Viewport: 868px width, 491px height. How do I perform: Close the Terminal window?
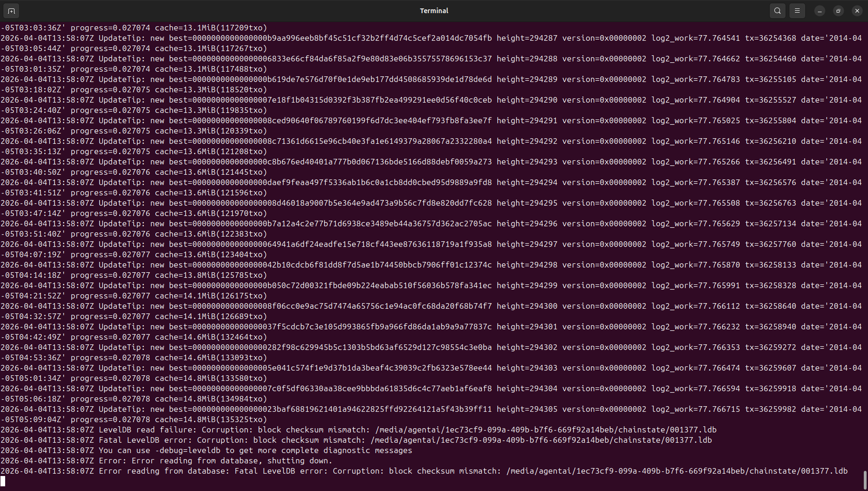tap(857, 11)
